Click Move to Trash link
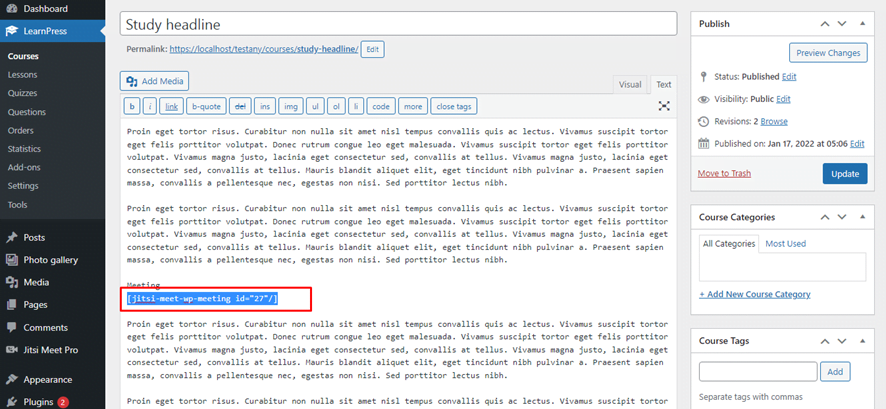This screenshot has width=886, height=409. tap(724, 173)
